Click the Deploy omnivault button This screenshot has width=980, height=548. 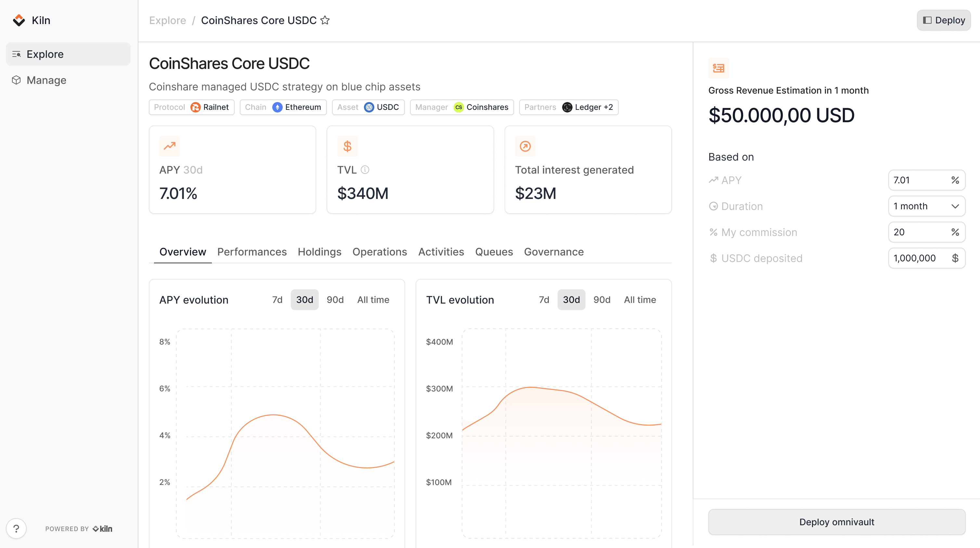837,522
